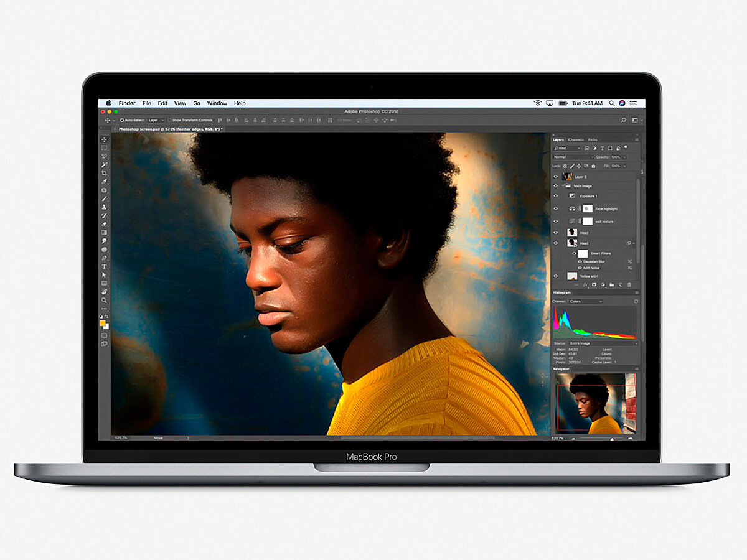Open the Fill 100% dropdown arrow
This screenshot has width=747, height=560.
(624, 166)
